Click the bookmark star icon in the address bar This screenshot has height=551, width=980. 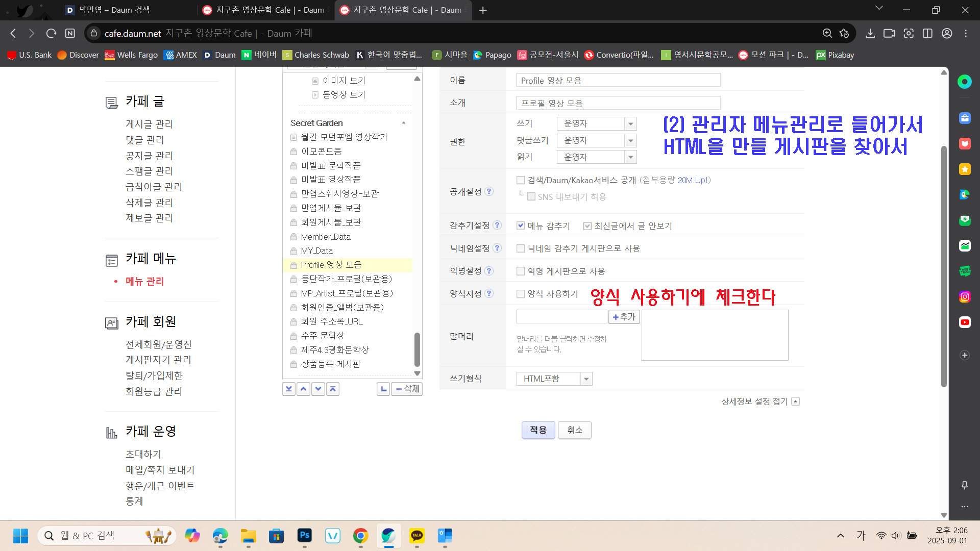[844, 33]
